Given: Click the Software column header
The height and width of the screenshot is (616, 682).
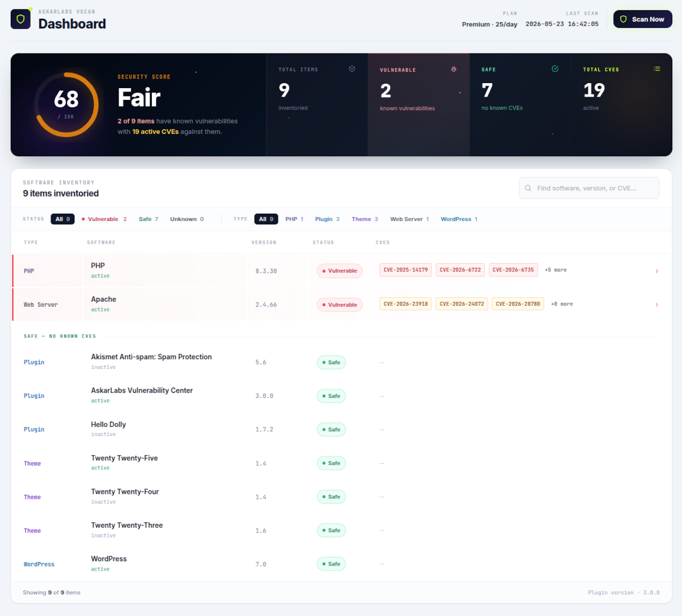Looking at the screenshot, I should pos(101,243).
